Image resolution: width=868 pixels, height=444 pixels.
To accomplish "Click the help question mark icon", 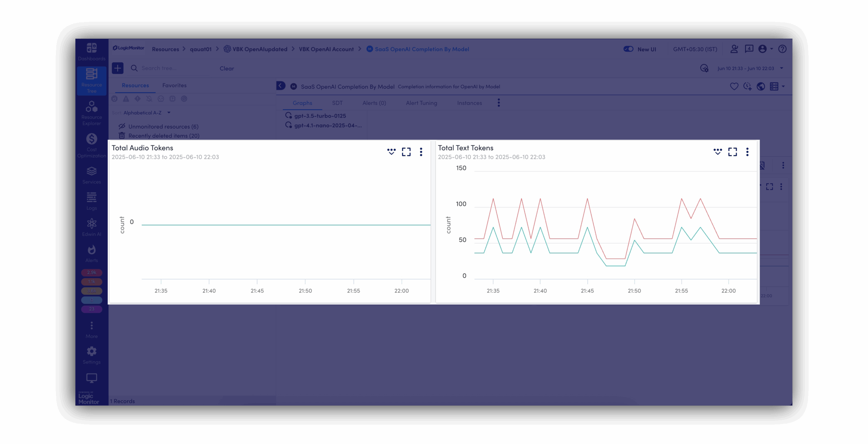I will (x=782, y=49).
